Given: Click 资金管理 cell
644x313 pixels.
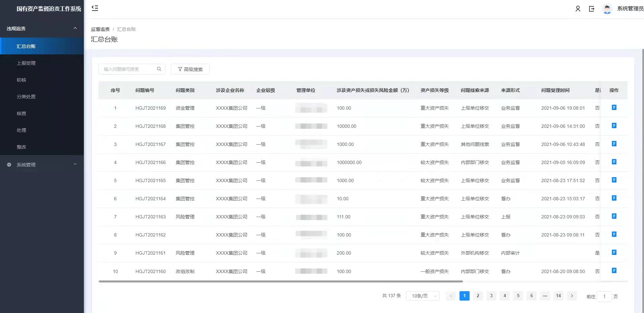Looking at the screenshot, I should (x=185, y=108).
